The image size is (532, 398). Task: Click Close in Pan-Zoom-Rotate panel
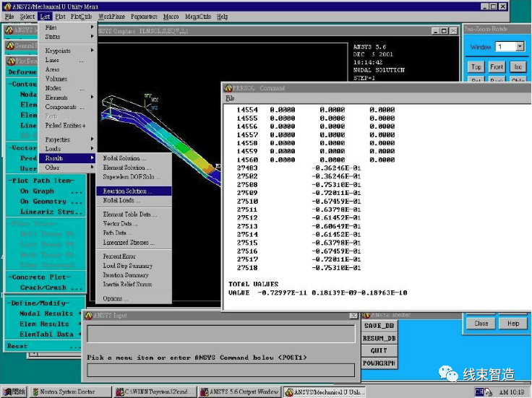pos(481,324)
